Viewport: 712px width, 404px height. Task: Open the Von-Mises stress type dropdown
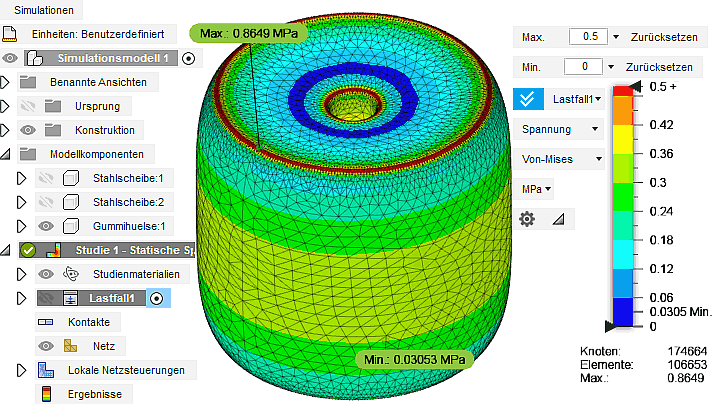[560, 159]
